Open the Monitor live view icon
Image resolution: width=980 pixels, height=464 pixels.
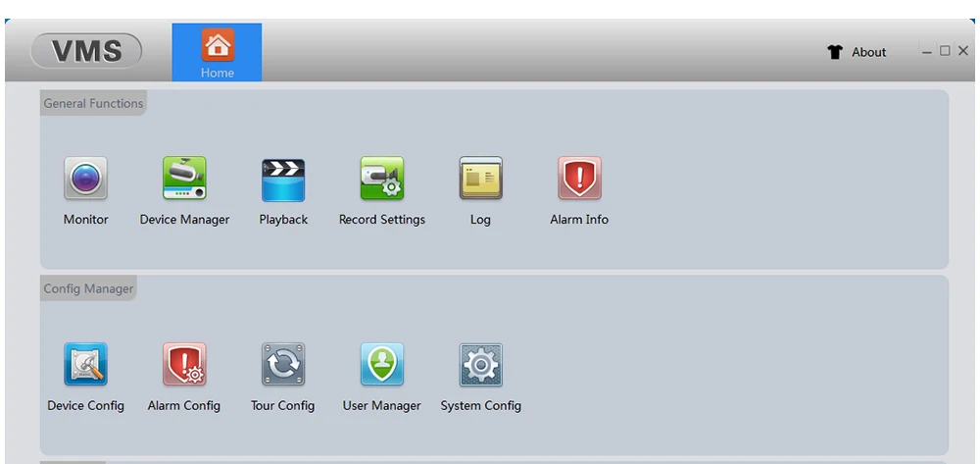pyautogui.click(x=85, y=179)
